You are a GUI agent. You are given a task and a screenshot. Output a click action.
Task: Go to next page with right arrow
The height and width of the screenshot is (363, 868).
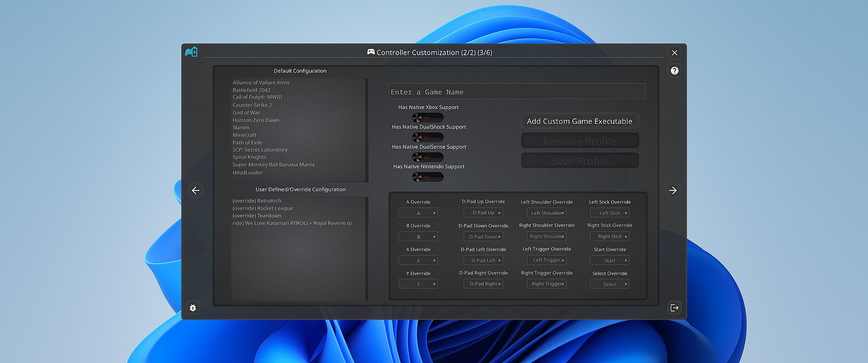(x=672, y=190)
